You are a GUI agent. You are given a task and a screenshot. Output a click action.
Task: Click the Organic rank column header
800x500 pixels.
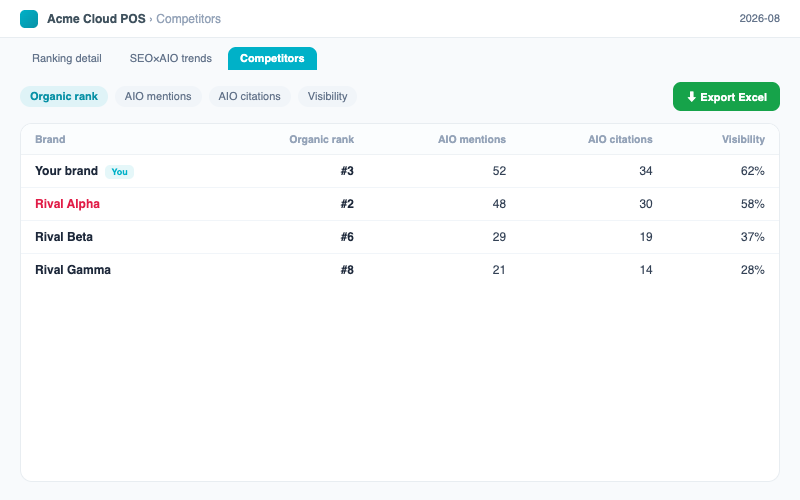[321, 139]
